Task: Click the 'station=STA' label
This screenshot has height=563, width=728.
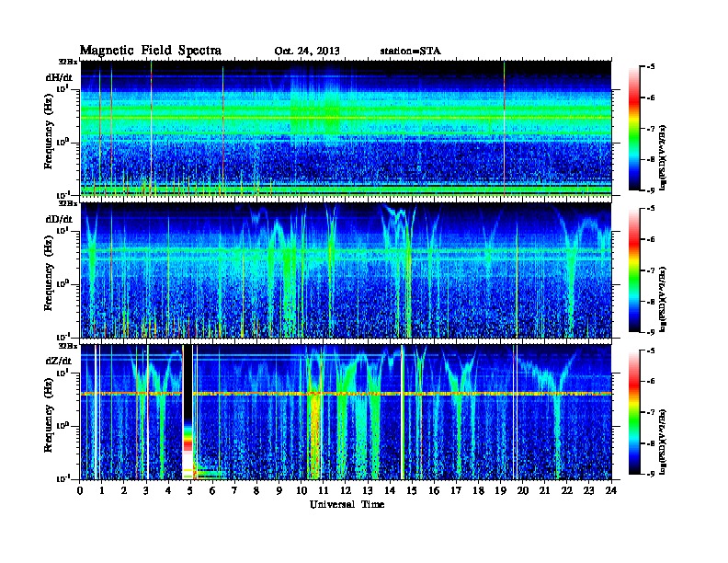Action: pyautogui.click(x=410, y=52)
